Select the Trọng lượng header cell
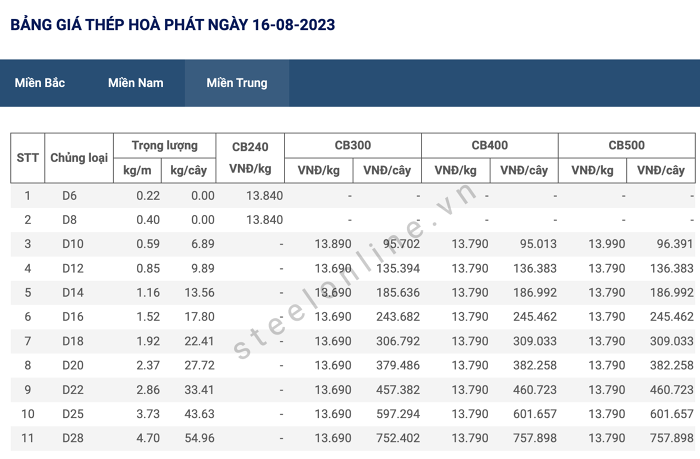700x459 pixels. click(x=165, y=146)
